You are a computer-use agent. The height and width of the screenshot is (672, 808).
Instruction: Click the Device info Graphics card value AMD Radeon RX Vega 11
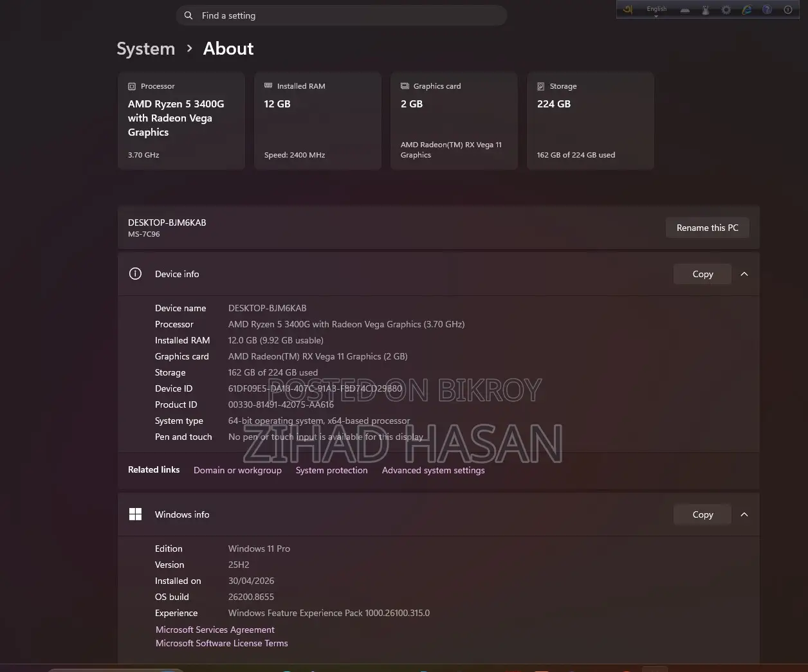(x=318, y=356)
